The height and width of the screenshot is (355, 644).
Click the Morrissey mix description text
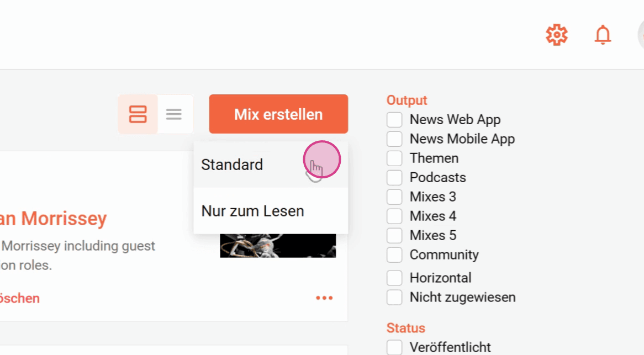pos(78,255)
